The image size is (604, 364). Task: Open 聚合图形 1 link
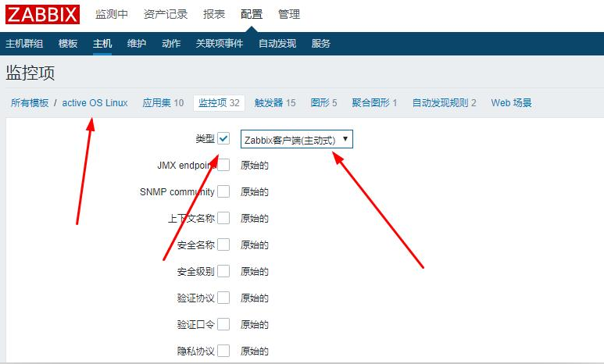coord(374,103)
